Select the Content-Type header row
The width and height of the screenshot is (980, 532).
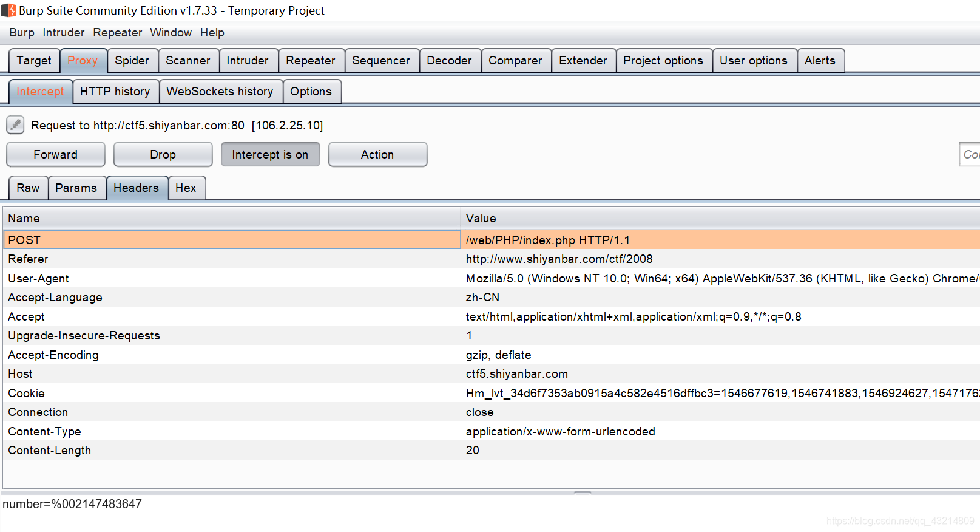[x=492, y=431]
